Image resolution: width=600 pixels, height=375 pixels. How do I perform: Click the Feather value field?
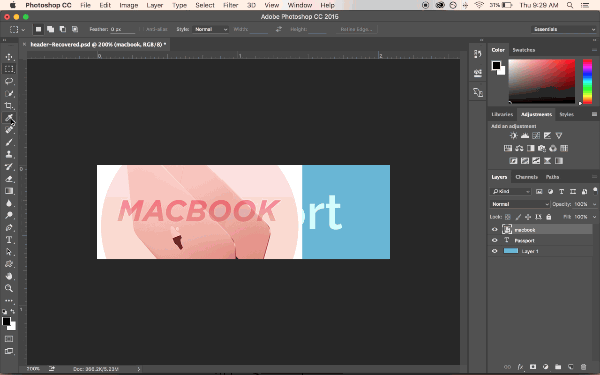coord(122,29)
